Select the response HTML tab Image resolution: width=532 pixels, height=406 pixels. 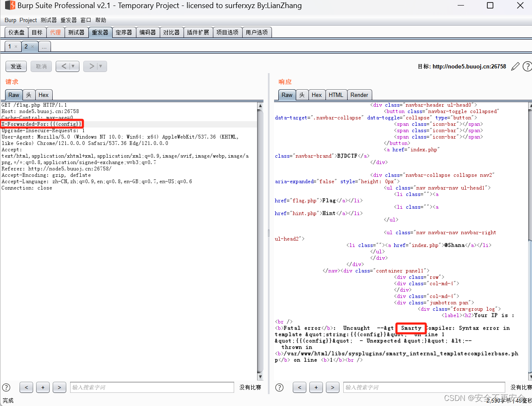pyautogui.click(x=336, y=95)
